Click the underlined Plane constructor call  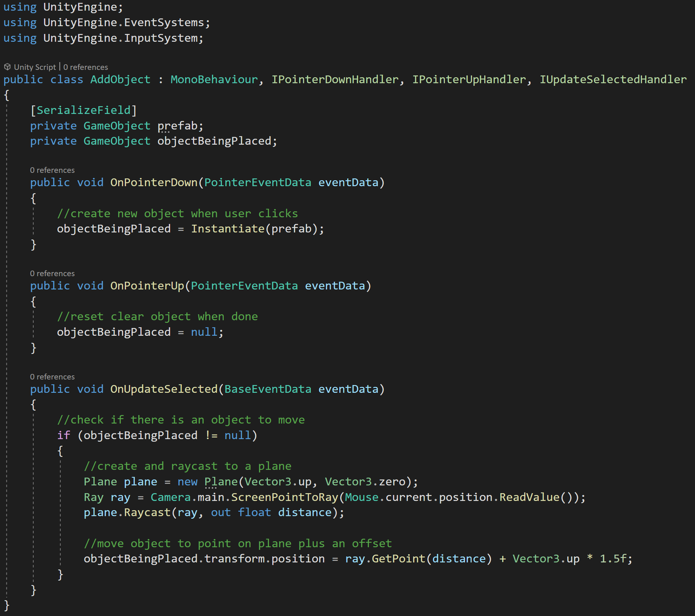pyautogui.click(x=221, y=482)
